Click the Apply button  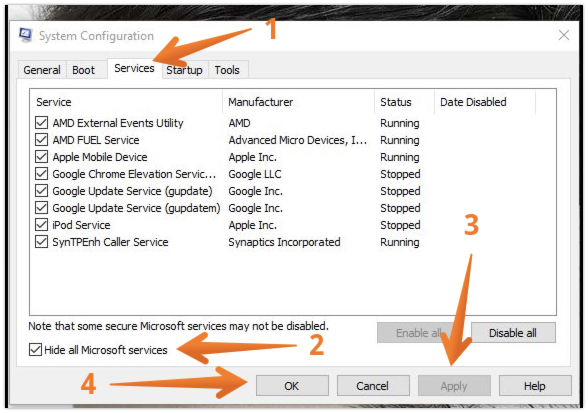(454, 386)
